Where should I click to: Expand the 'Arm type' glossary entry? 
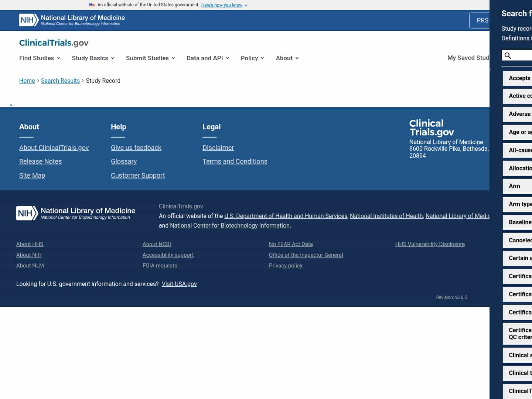pyautogui.click(x=518, y=204)
